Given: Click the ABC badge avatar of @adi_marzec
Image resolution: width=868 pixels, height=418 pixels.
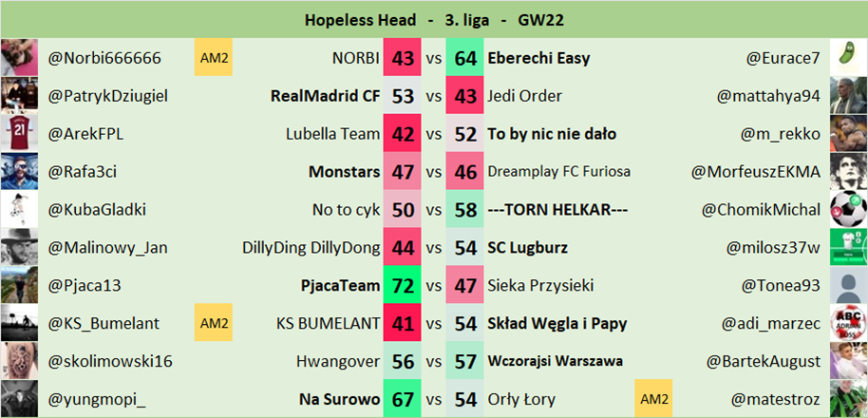Looking at the screenshot, I should [x=848, y=323].
